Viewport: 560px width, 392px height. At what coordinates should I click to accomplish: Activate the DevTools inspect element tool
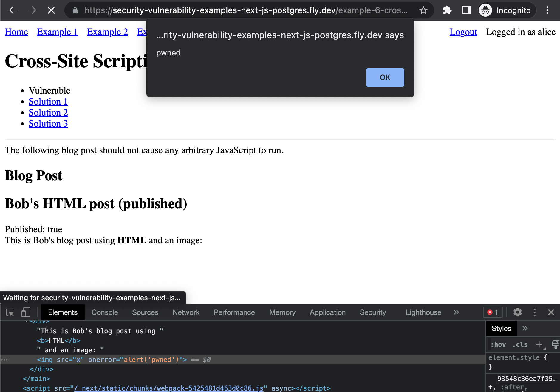(x=10, y=312)
